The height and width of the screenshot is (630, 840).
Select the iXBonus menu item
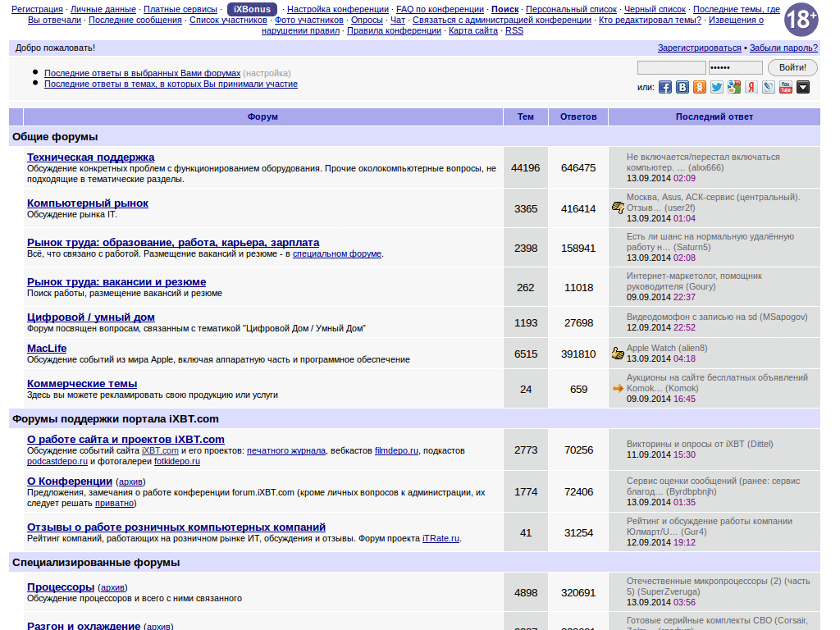point(250,10)
